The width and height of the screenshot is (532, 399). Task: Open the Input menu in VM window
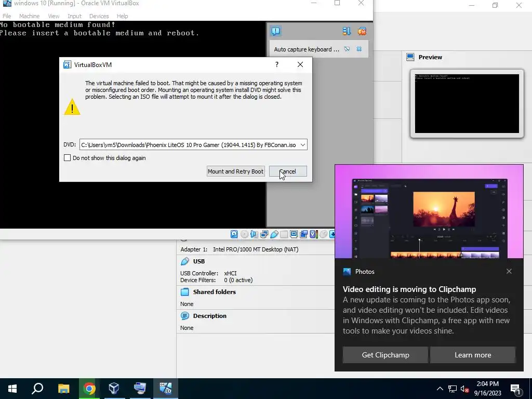(74, 16)
